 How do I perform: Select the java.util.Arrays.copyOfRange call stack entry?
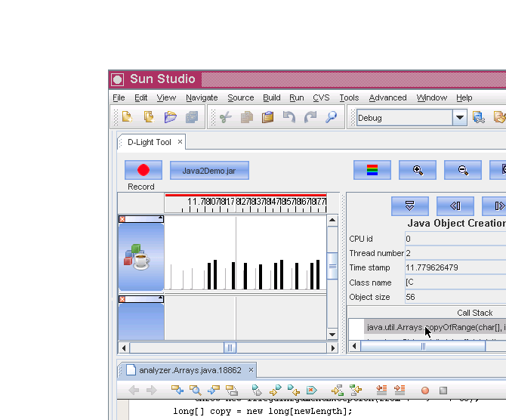[x=435, y=327]
